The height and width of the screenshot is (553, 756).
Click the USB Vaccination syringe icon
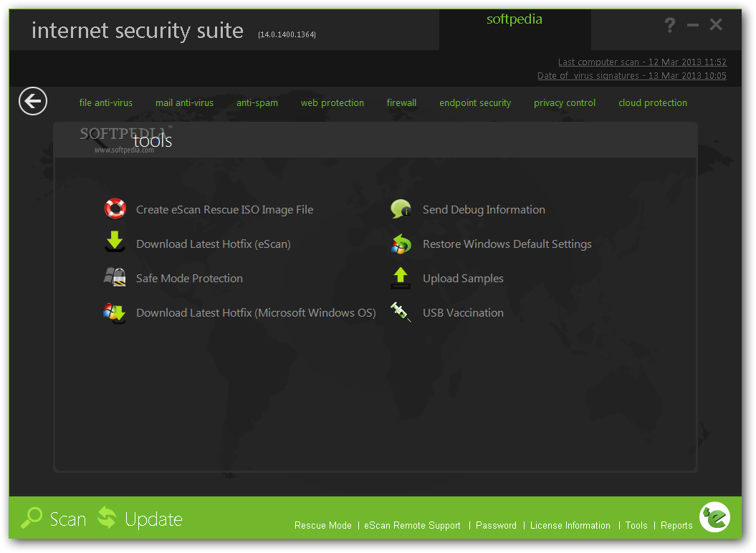coord(401,312)
